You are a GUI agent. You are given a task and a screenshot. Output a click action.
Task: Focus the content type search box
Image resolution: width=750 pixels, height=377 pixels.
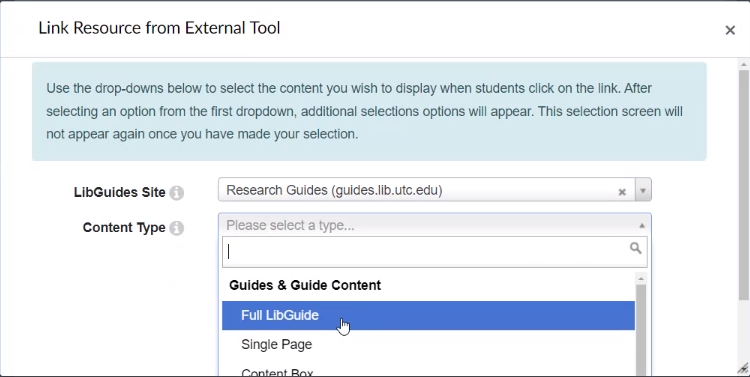[x=434, y=252]
